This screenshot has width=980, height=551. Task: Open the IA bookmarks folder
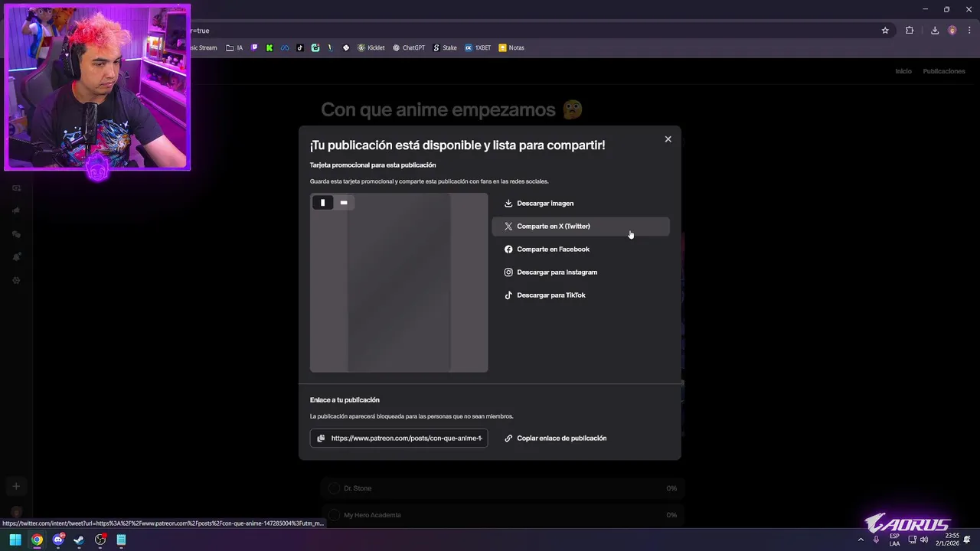click(x=234, y=47)
